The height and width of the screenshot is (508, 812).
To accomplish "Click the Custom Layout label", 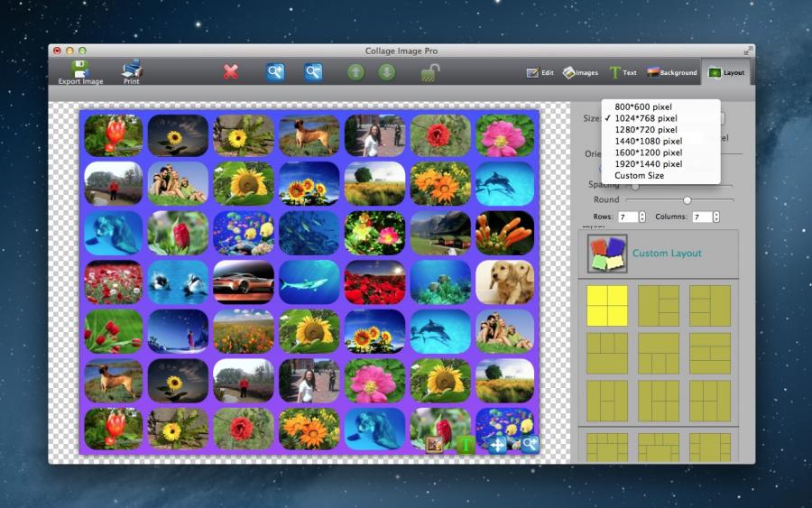I will point(667,254).
